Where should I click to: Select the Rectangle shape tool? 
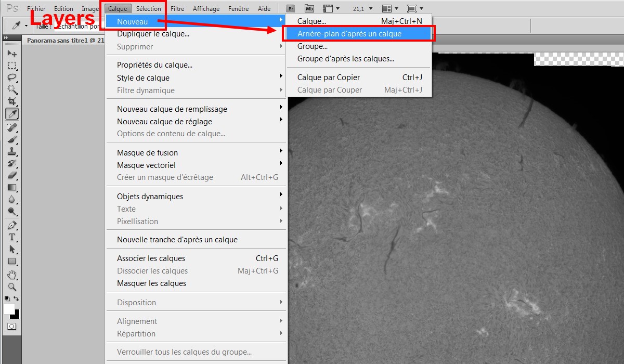point(12,261)
